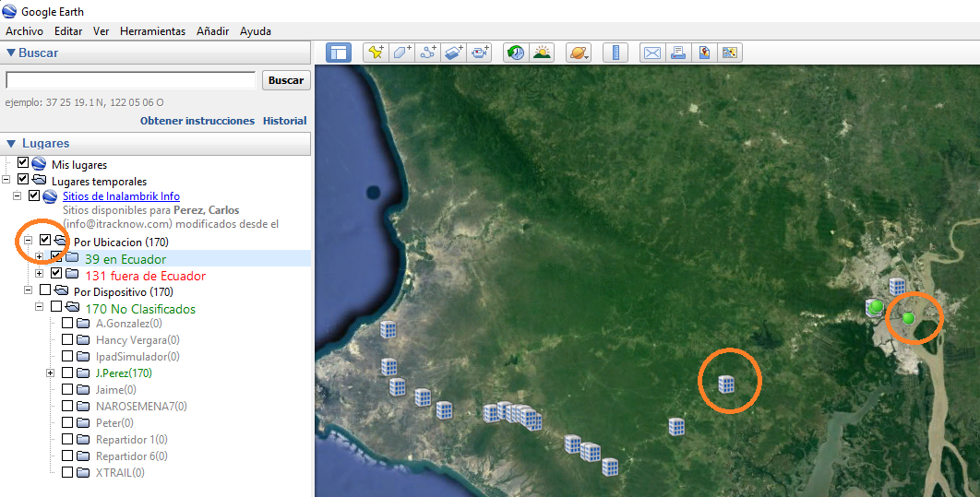The width and height of the screenshot is (980, 497).
Task: Click folder icon of Lugares temporales
Action: pos(39,180)
